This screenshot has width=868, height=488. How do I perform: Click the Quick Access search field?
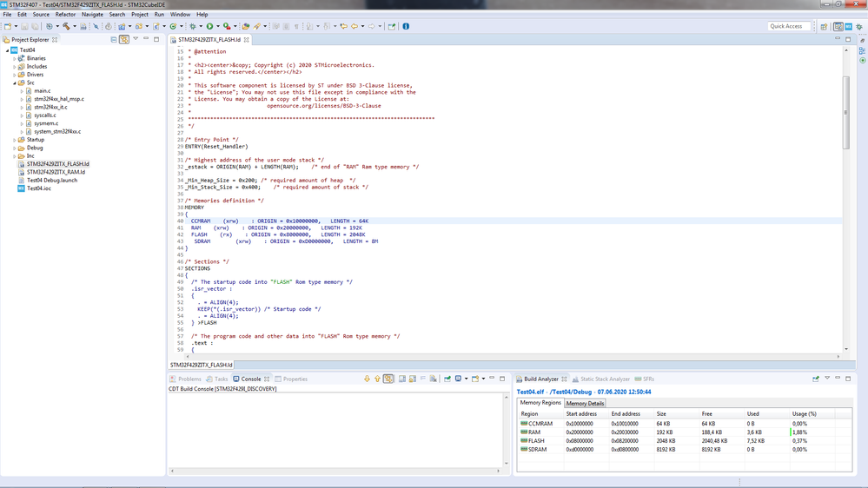790,26
